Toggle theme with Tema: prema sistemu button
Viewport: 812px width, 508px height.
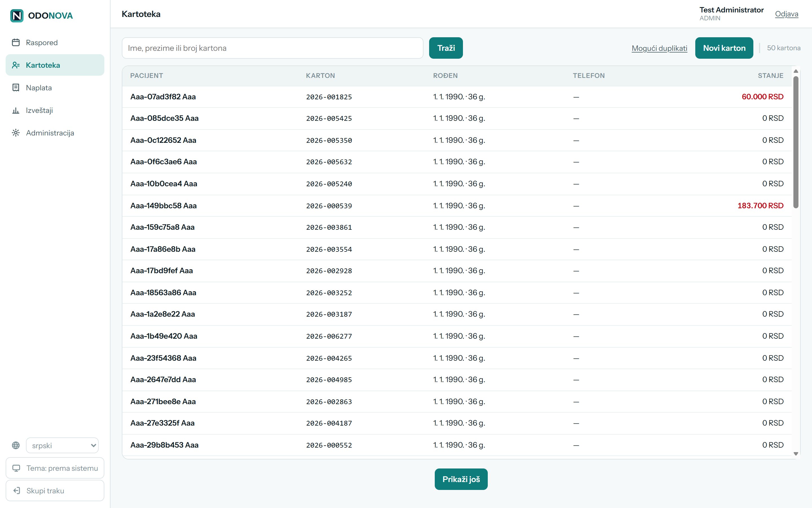click(x=55, y=468)
